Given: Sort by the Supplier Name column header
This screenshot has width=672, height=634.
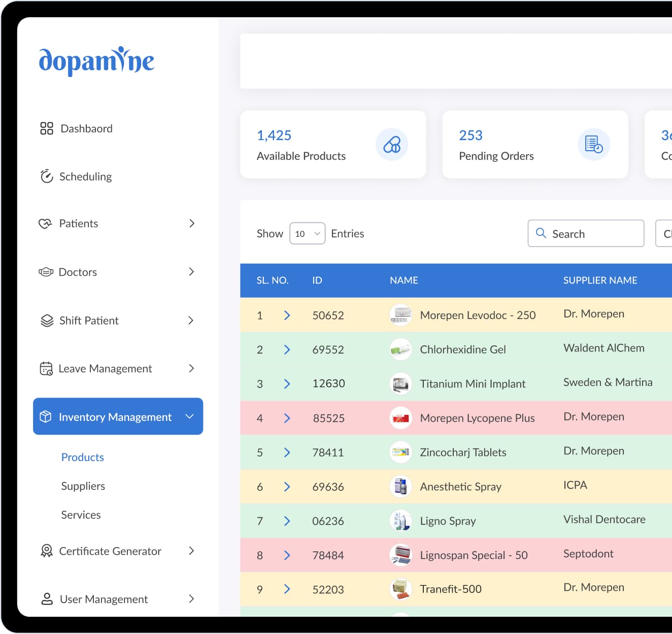Looking at the screenshot, I should [x=600, y=280].
